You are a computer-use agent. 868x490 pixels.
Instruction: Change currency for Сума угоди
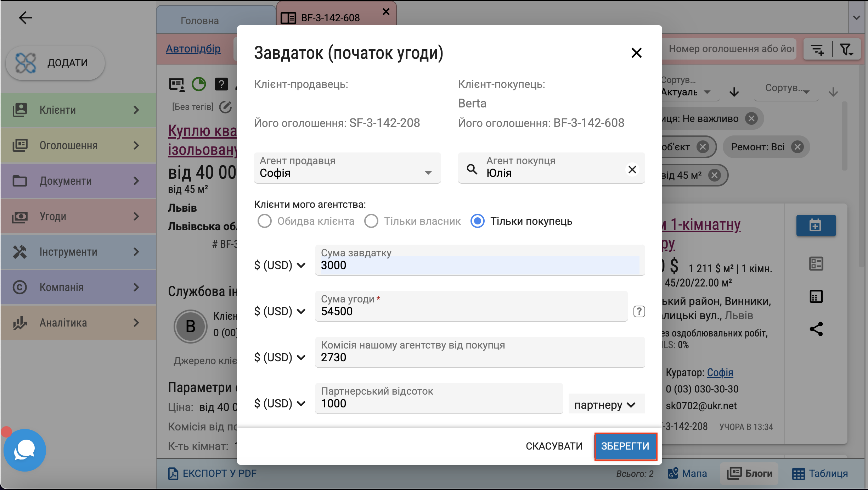[x=280, y=311]
